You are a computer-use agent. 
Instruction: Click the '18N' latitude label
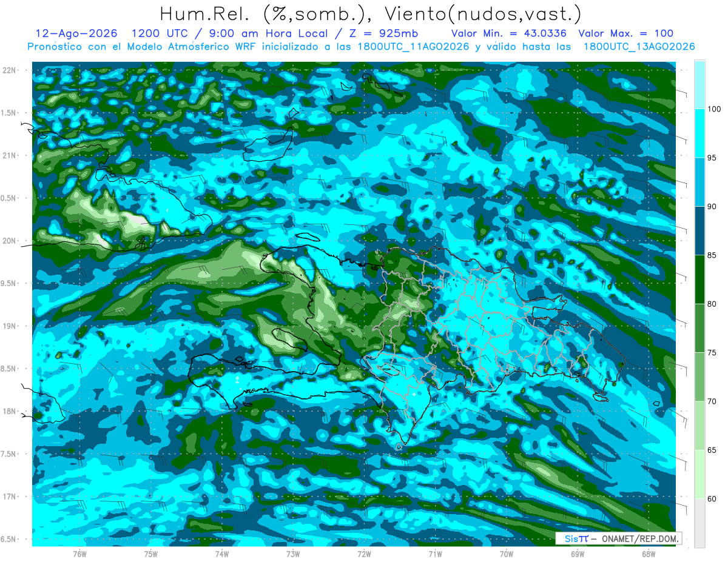(10, 412)
